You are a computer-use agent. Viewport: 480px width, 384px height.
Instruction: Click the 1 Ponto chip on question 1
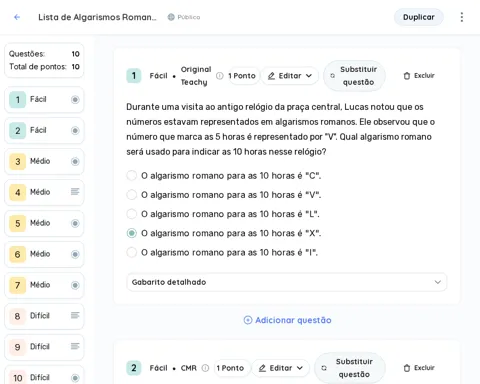coord(242,76)
